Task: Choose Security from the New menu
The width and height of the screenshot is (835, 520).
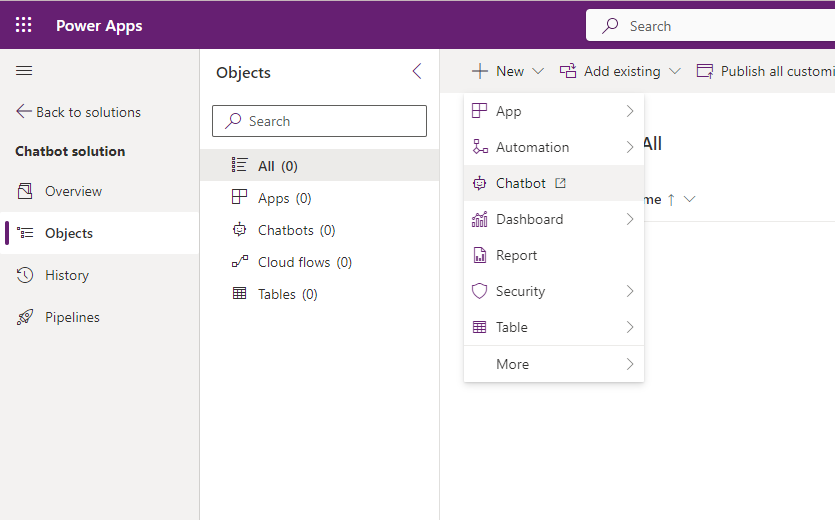Action: [x=554, y=291]
